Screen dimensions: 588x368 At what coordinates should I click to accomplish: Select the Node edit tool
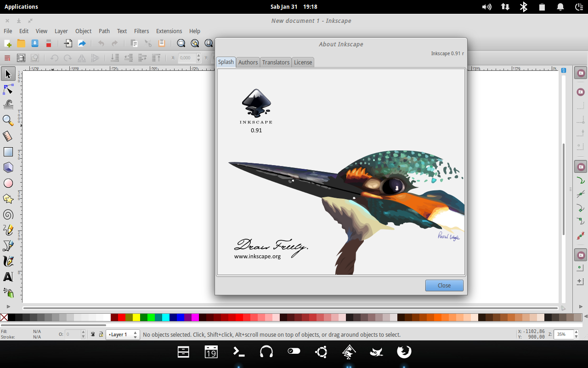[x=8, y=89]
